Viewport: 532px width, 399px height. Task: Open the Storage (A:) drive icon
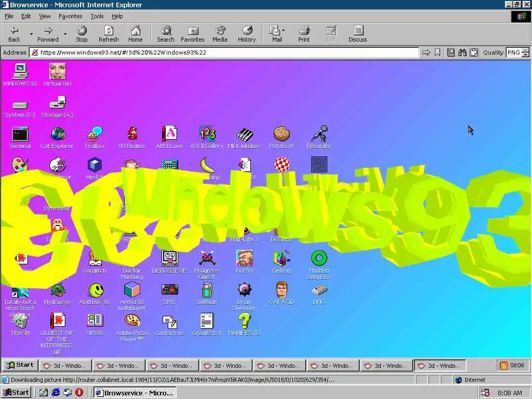pos(57,107)
